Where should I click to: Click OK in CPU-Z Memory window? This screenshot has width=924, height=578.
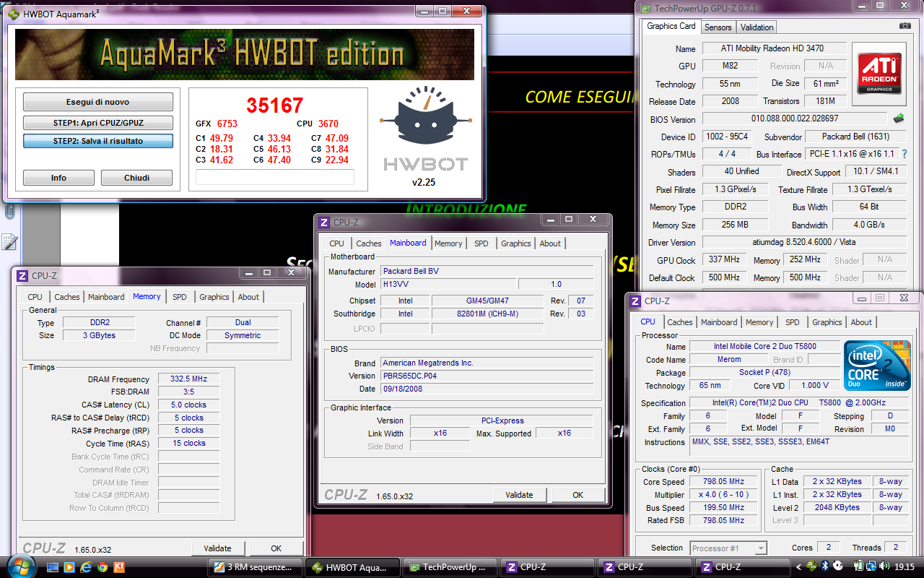tap(276, 548)
